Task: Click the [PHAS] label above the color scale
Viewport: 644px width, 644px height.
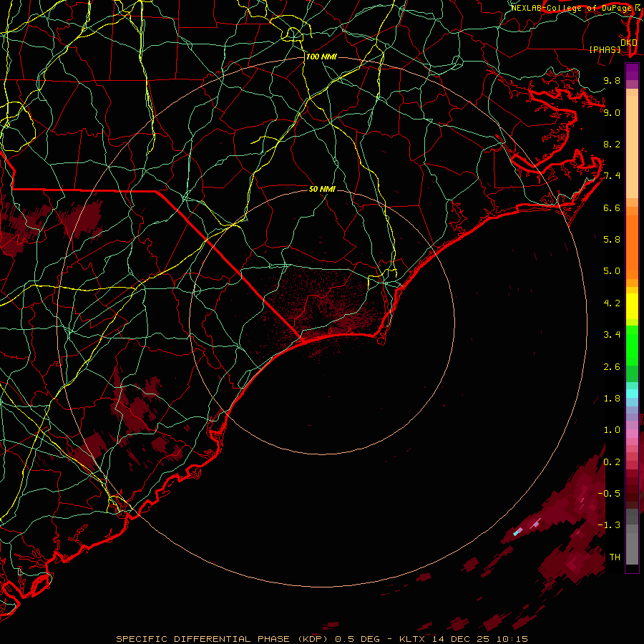Action: 605,50
